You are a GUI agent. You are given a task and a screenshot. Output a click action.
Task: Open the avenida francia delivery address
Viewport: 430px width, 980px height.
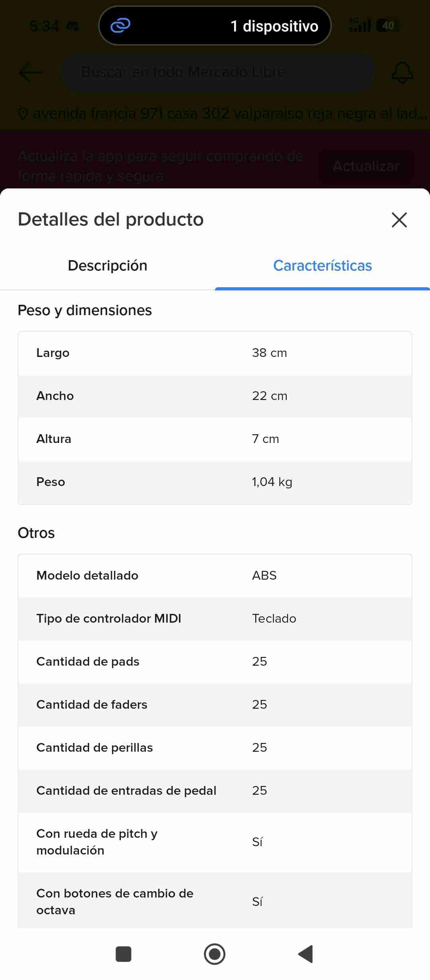pos(229,114)
